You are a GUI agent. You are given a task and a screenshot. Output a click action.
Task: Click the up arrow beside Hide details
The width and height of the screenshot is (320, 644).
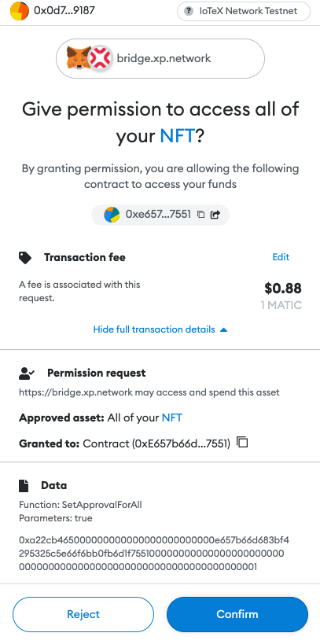[223, 329]
